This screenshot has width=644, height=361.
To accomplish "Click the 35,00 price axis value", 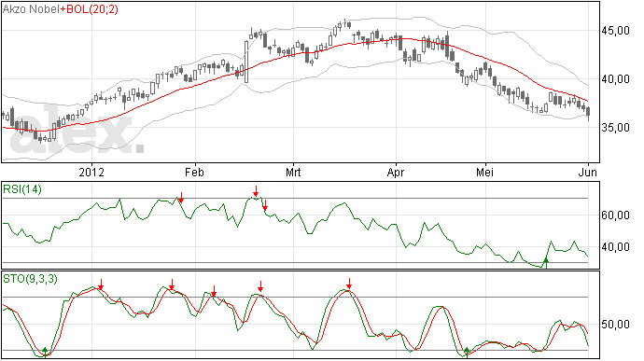I will pyautogui.click(x=615, y=128).
